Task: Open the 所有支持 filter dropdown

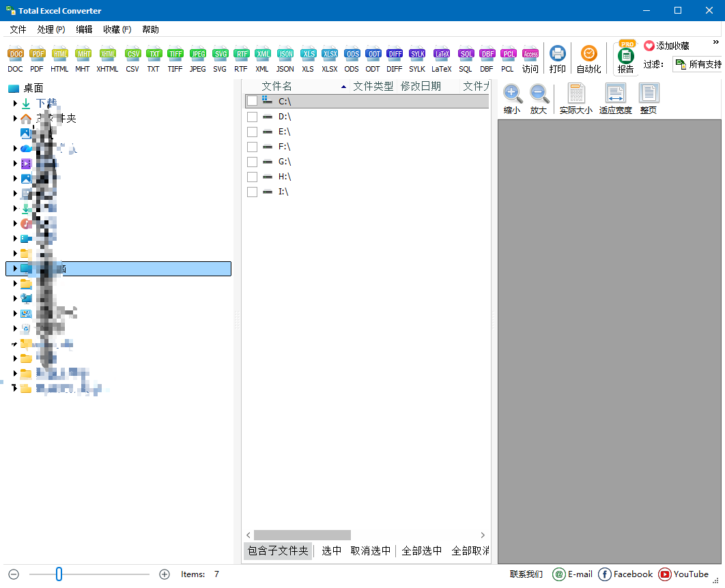Action: 697,64
